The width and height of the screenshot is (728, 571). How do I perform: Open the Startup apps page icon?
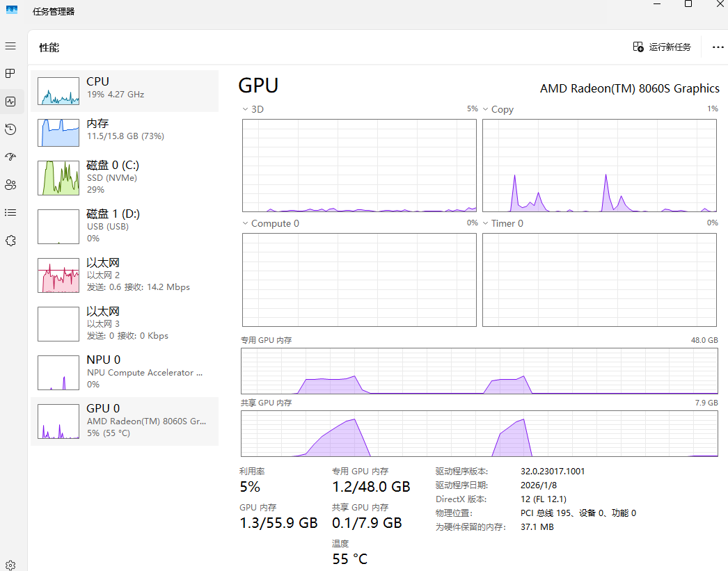click(x=10, y=157)
